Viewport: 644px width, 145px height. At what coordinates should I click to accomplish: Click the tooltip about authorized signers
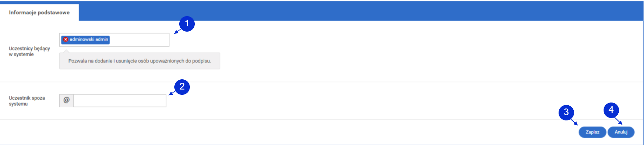(140, 61)
